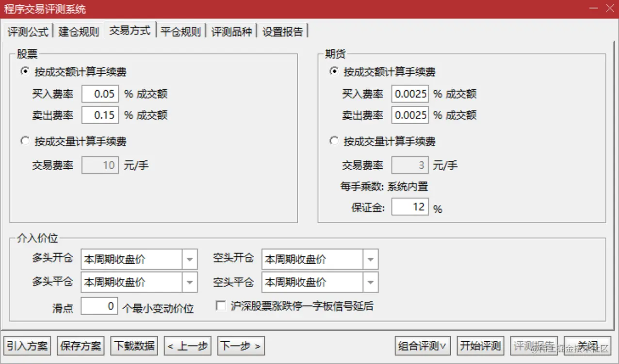Go back with 上一步 button
The image size is (619, 364).
(x=188, y=346)
